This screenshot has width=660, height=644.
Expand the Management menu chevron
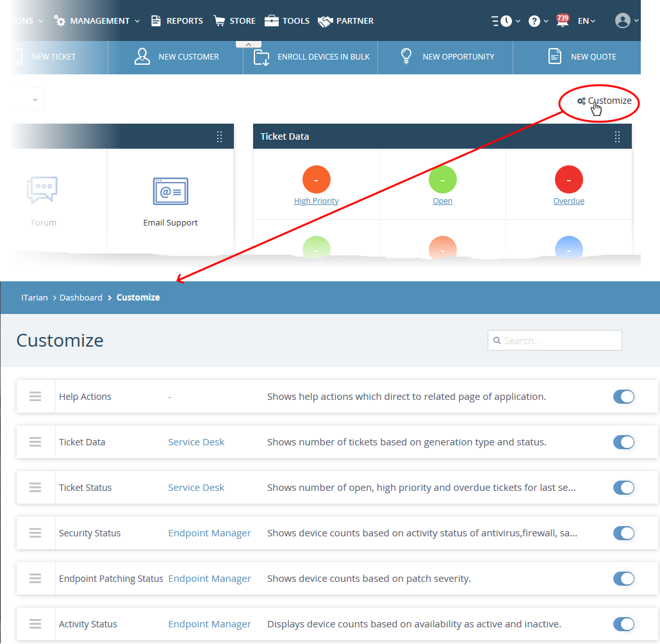pos(137,21)
